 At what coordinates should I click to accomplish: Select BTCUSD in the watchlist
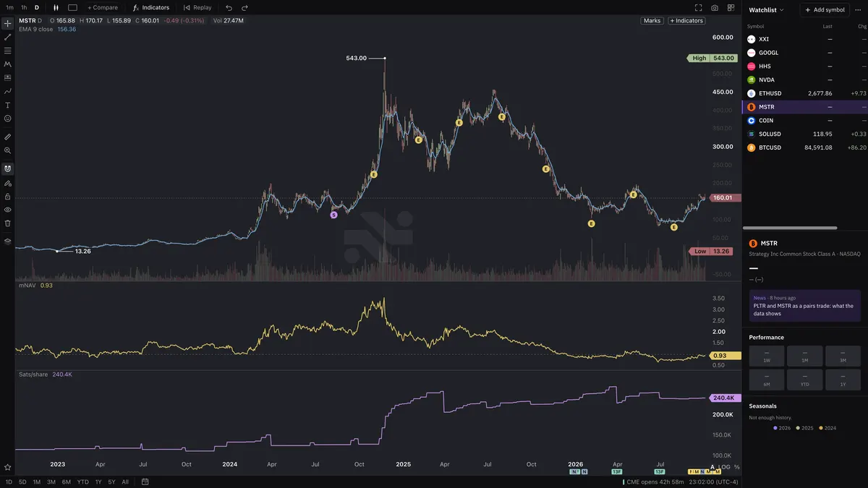click(805, 147)
